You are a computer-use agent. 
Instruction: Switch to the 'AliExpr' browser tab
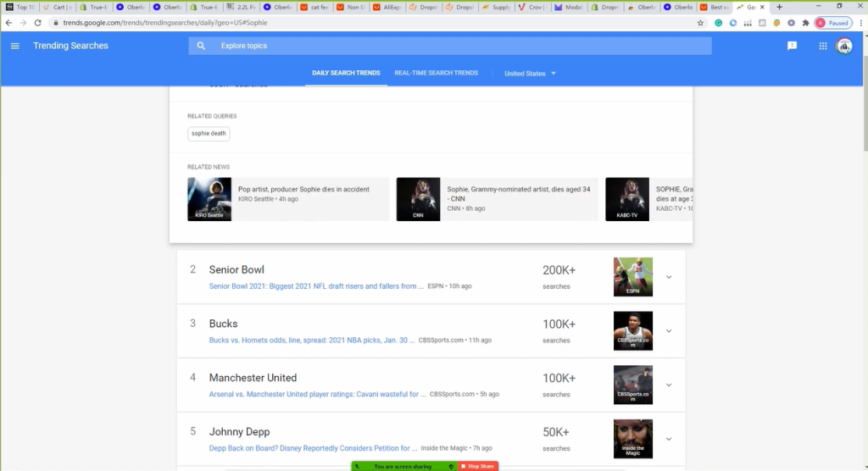[387, 7]
